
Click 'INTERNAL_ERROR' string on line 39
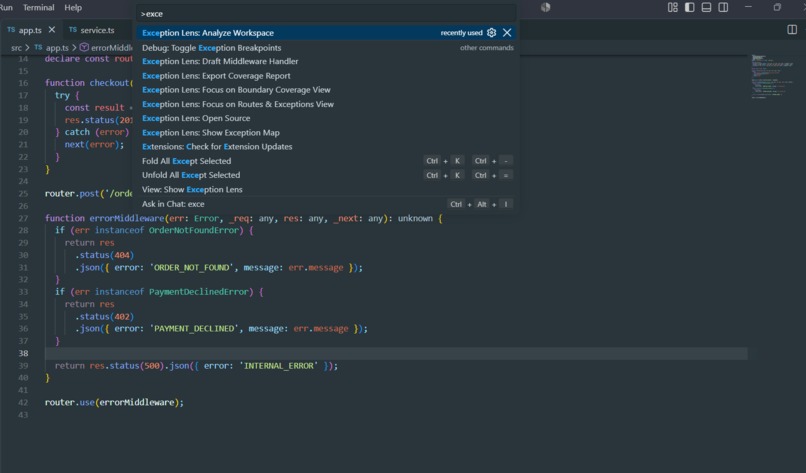coord(278,366)
